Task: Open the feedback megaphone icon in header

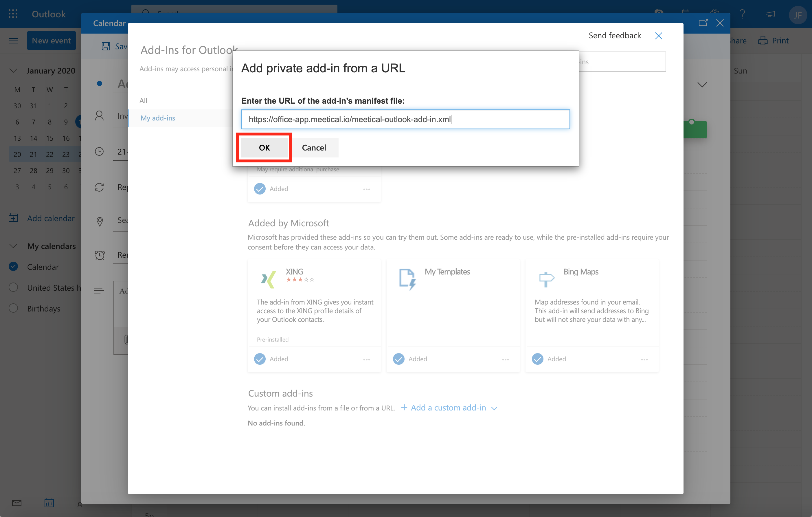Action: pyautogui.click(x=770, y=14)
